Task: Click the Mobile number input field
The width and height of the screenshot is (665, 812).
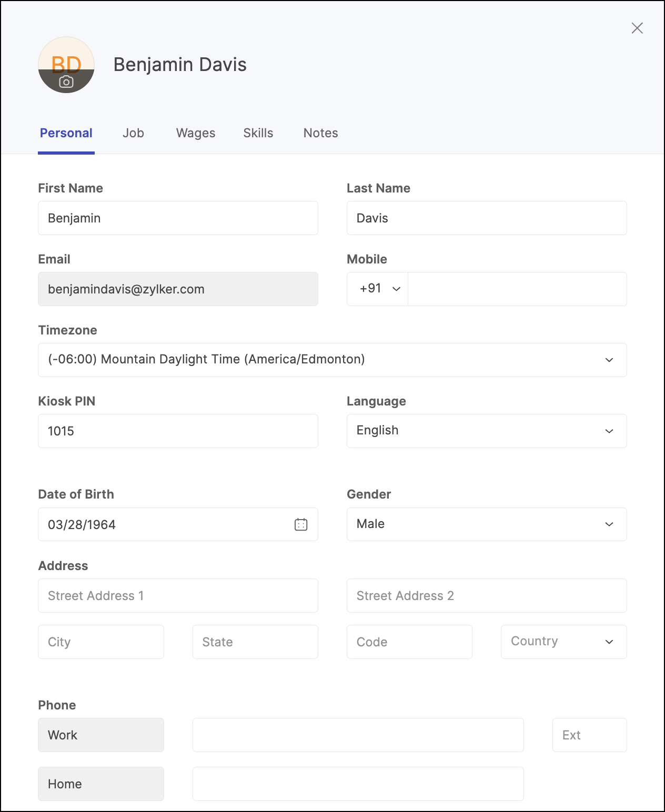Action: tap(517, 289)
